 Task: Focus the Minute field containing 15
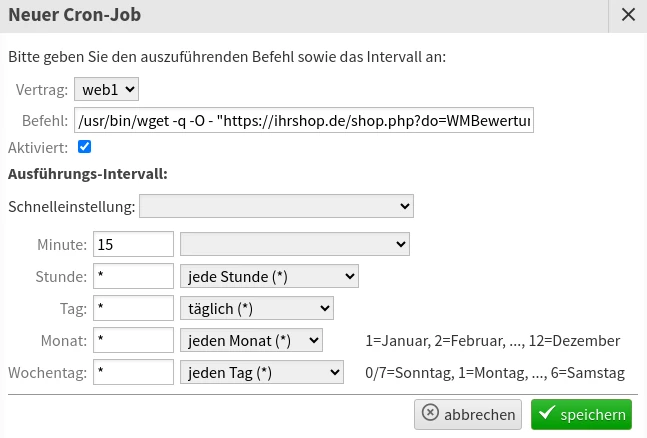[133, 244]
